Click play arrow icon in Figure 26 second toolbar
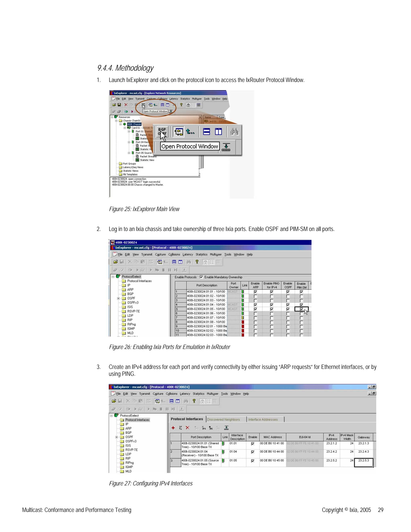Image resolution: width=411 pixels, height=532 pixels. 151,270
